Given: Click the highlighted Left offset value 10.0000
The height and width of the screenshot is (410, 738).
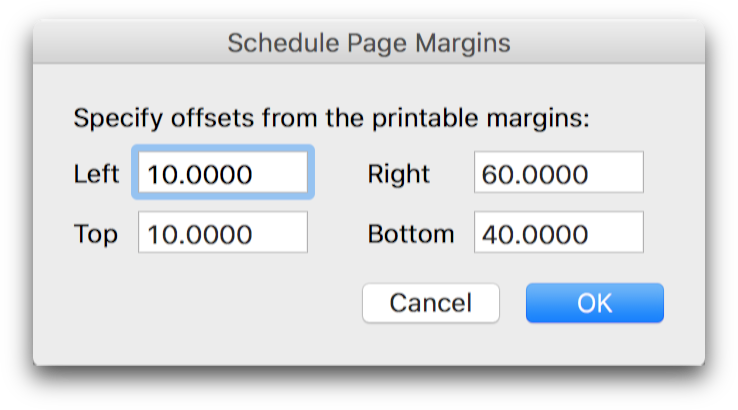Looking at the screenshot, I should pos(200,174).
